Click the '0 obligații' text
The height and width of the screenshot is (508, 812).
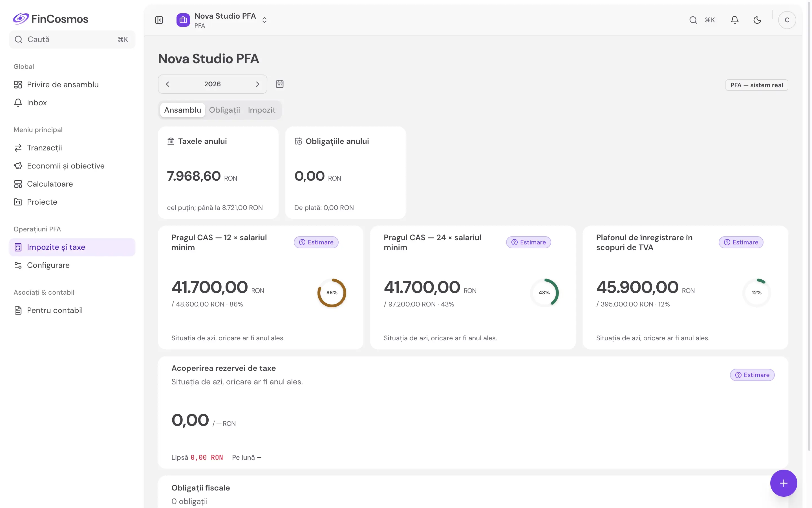pos(189,502)
